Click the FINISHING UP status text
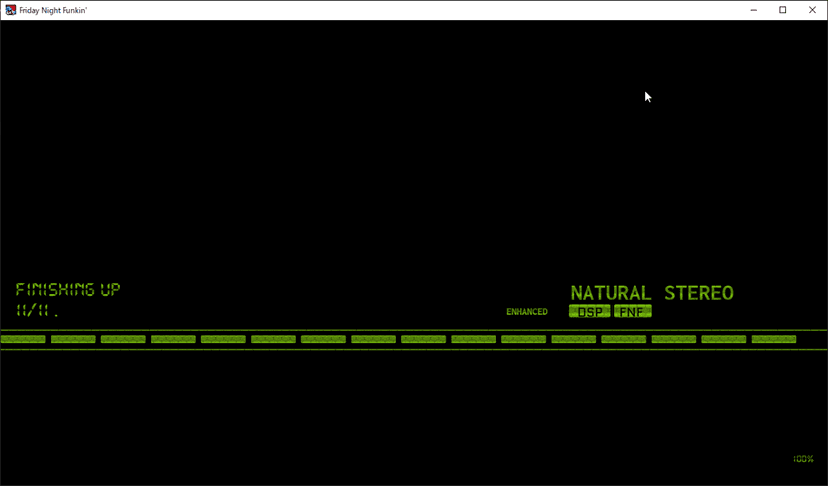 [68, 289]
